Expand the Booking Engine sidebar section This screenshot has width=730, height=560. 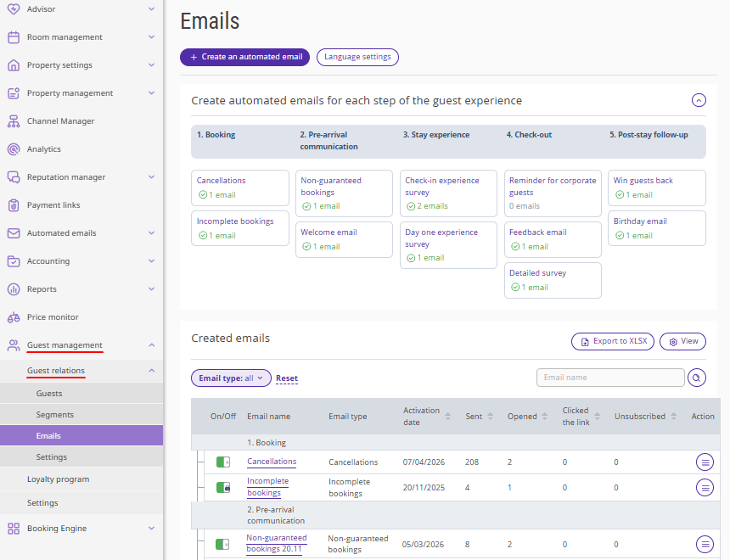pyautogui.click(x=151, y=529)
